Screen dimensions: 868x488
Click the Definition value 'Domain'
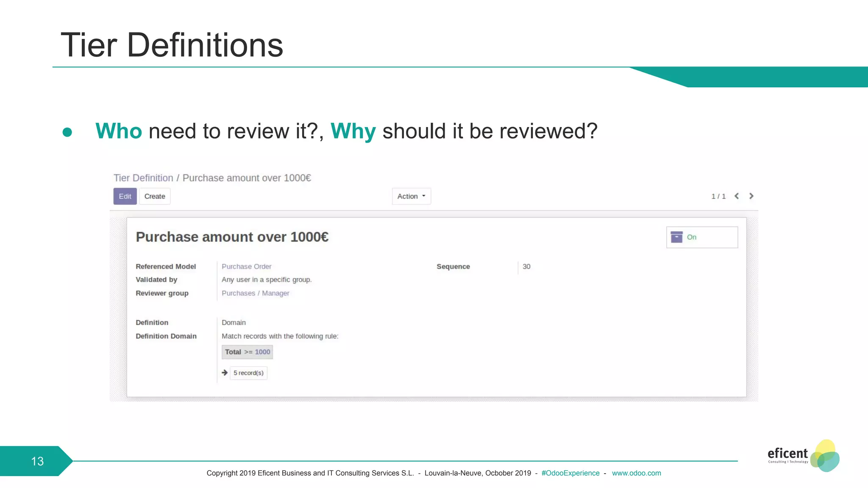[x=234, y=322]
